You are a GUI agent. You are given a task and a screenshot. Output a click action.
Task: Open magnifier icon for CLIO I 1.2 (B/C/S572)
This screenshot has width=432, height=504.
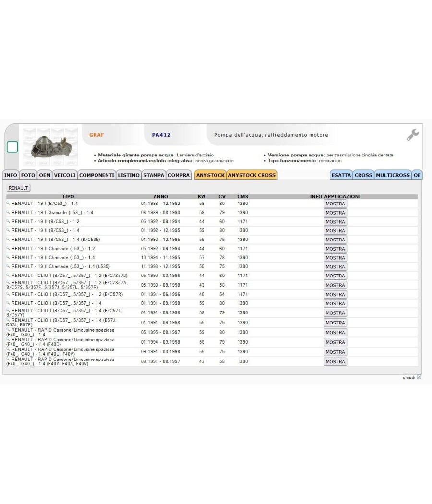[x=8, y=275]
